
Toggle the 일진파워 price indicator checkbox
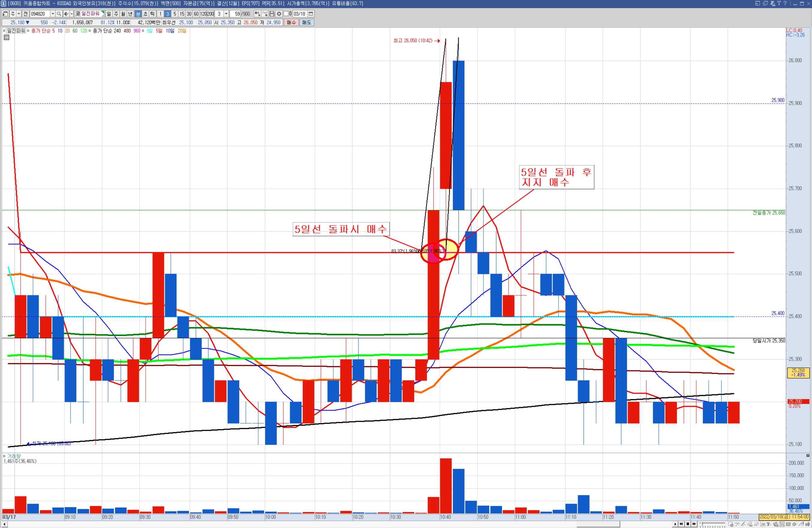pos(4,31)
